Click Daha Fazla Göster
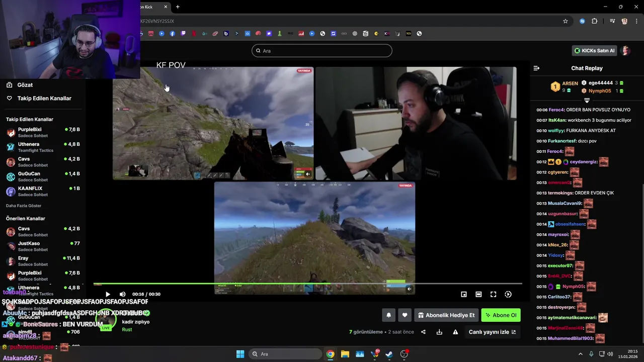644x362 pixels. (24, 206)
